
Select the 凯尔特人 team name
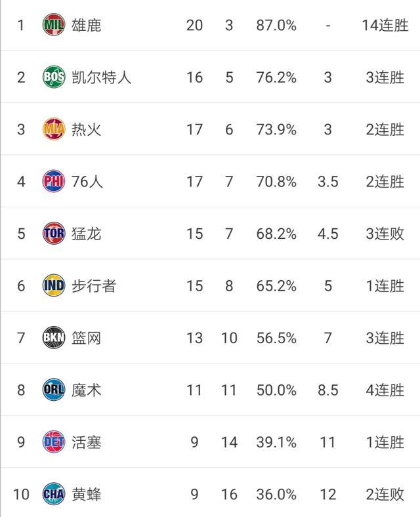click(102, 77)
